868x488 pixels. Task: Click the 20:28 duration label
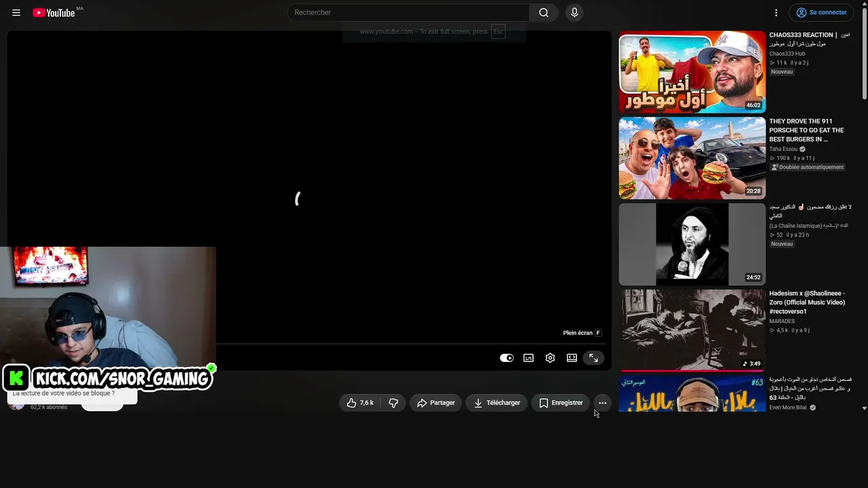click(753, 192)
